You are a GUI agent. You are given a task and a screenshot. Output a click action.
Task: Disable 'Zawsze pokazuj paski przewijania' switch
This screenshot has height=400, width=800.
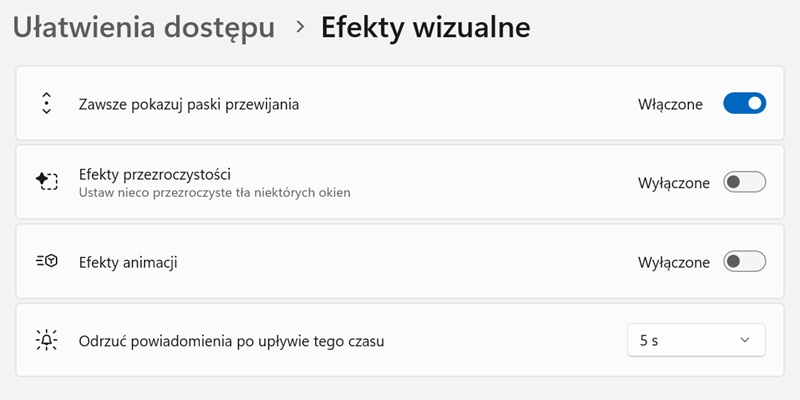(x=744, y=103)
